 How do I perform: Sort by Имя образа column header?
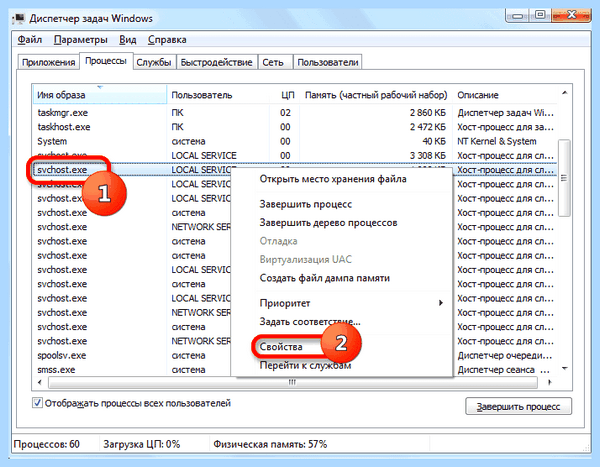coord(99,95)
